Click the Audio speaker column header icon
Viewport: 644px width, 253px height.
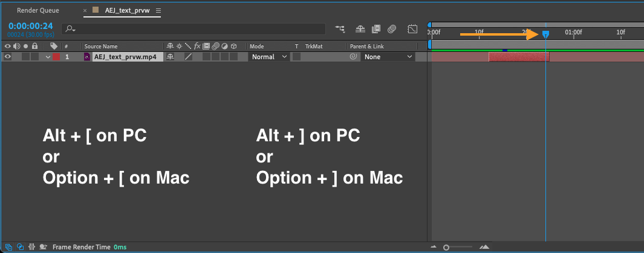[x=17, y=46]
